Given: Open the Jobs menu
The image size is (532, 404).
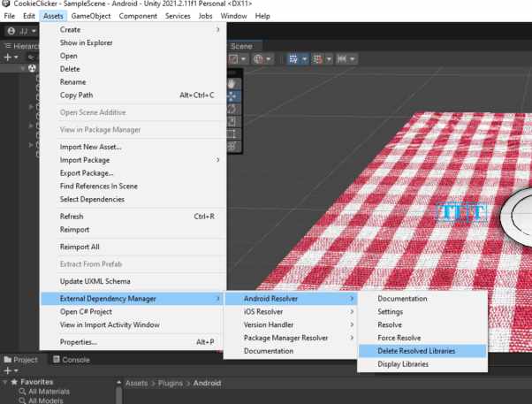Looking at the screenshot, I should (205, 16).
